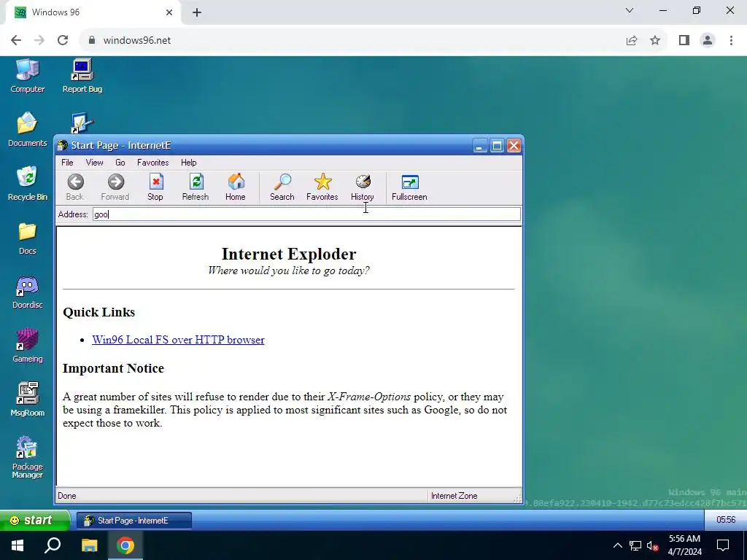The image size is (747, 560).
Task: Switch InternetE to Fullscreen
Action: tap(409, 187)
